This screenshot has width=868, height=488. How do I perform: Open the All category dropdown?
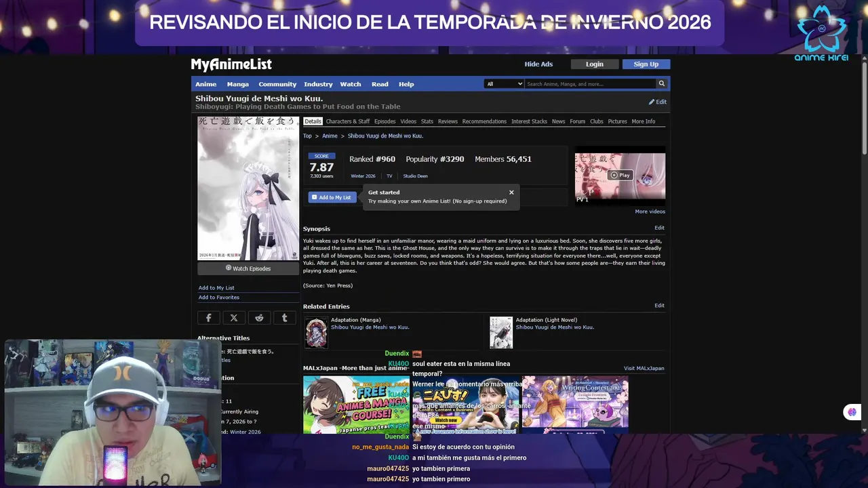tap(504, 83)
